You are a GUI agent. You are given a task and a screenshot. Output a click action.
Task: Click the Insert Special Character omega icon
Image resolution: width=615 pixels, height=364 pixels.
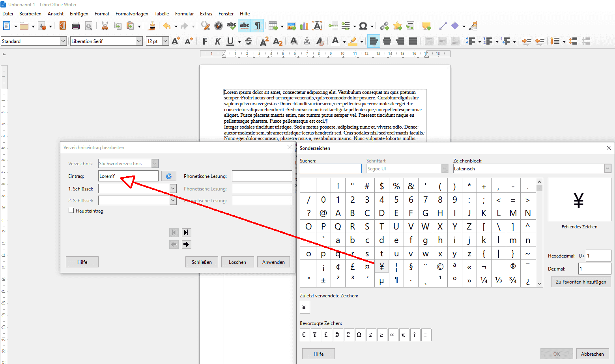point(363,26)
